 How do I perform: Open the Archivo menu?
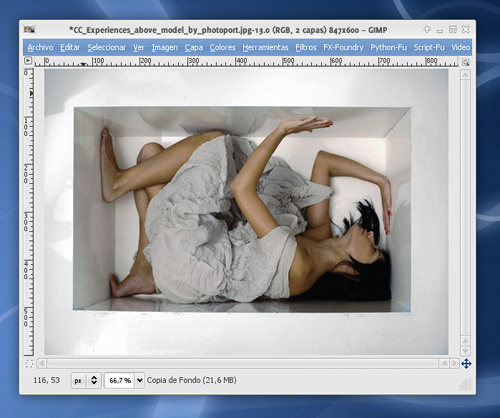pyautogui.click(x=40, y=47)
